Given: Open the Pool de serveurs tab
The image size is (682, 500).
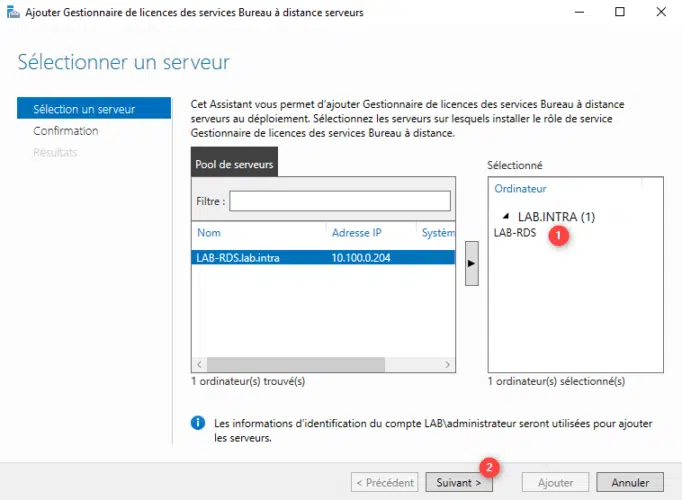Looking at the screenshot, I should (234, 164).
